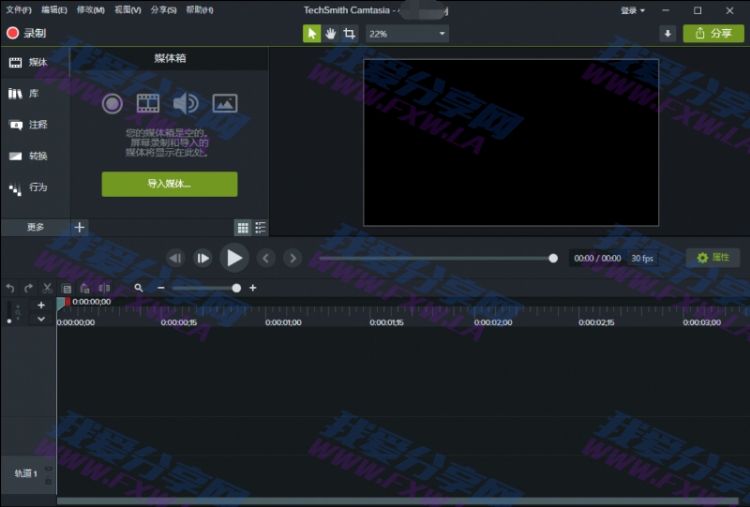Select the hand Pan tool
The width and height of the screenshot is (750, 507).
[331, 33]
